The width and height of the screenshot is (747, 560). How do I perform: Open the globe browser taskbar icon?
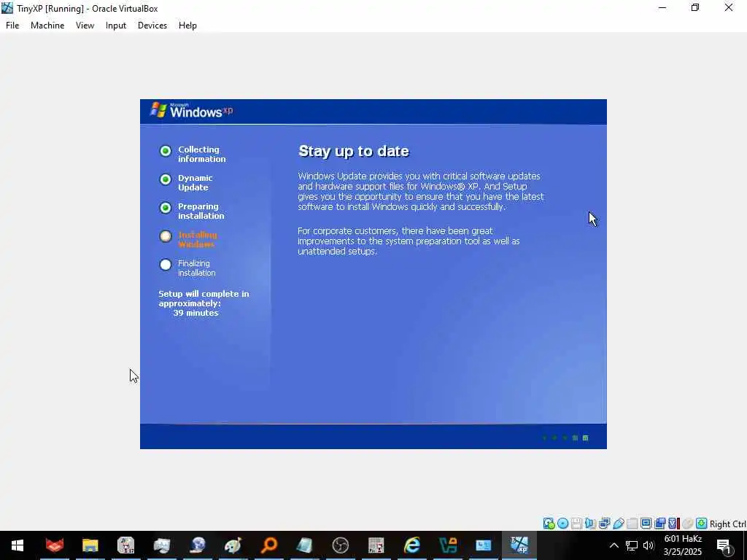tap(198, 545)
